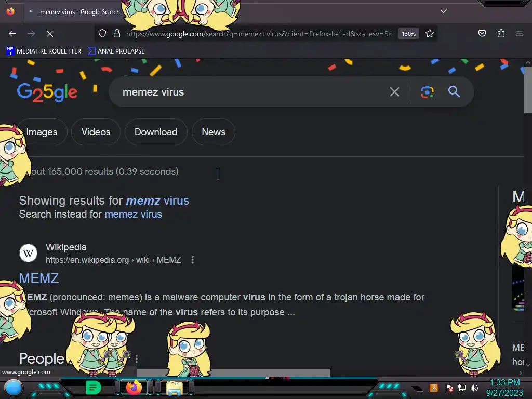532x399 pixels.
Task: Click the page vertical scrollbar thumb
Action: click(x=528, y=89)
